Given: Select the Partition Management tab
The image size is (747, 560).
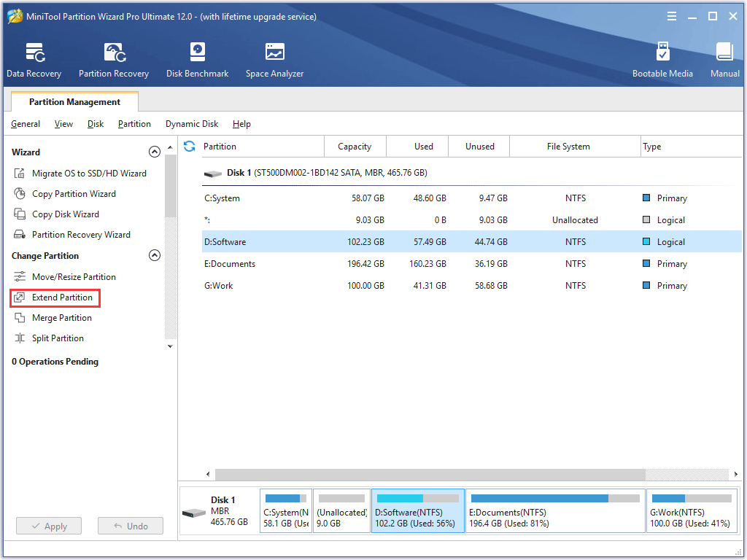Looking at the screenshot, I should pyautogui.click(x=75, y=102).
